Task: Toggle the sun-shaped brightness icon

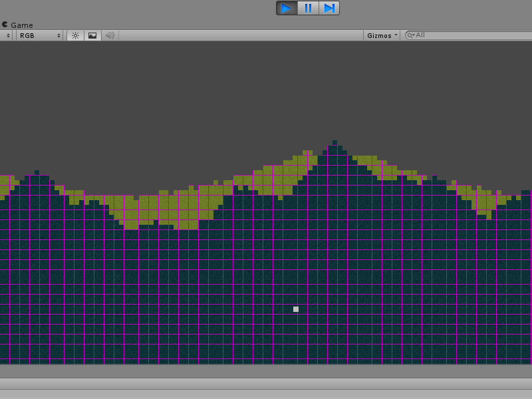Action: click(76, 35)
